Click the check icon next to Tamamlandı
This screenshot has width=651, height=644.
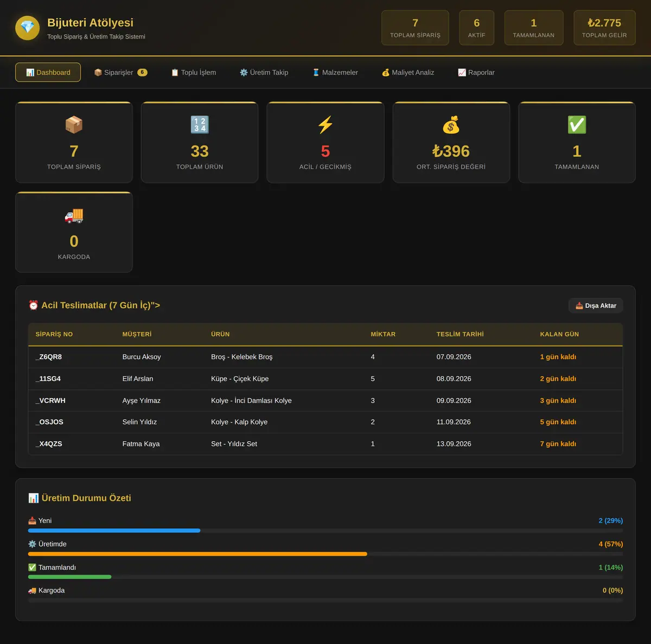32,568
